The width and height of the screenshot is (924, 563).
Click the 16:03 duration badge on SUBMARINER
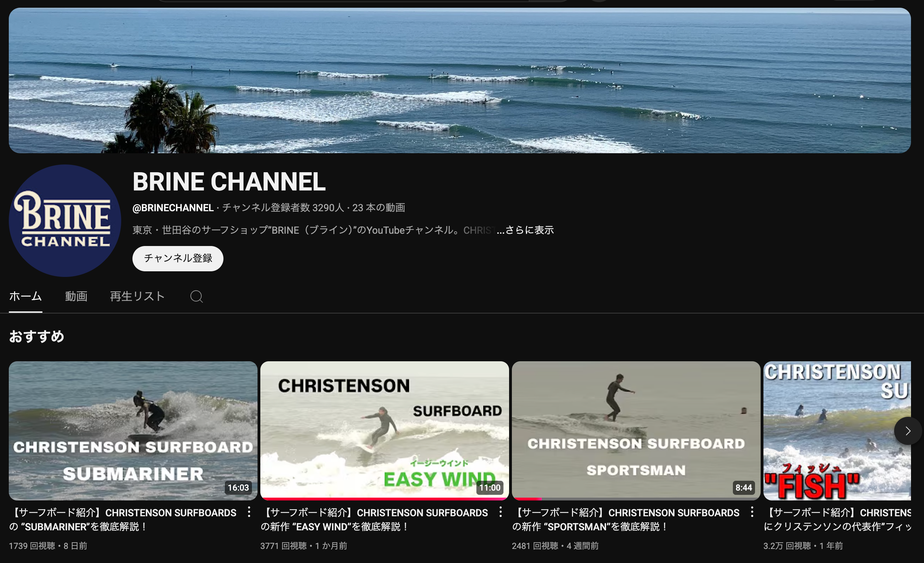click(x=238, y=487)
